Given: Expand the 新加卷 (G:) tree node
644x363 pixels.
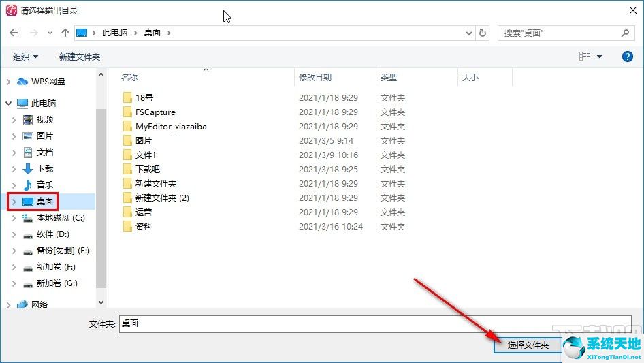Looking at the screenshot, I should 14,284.
